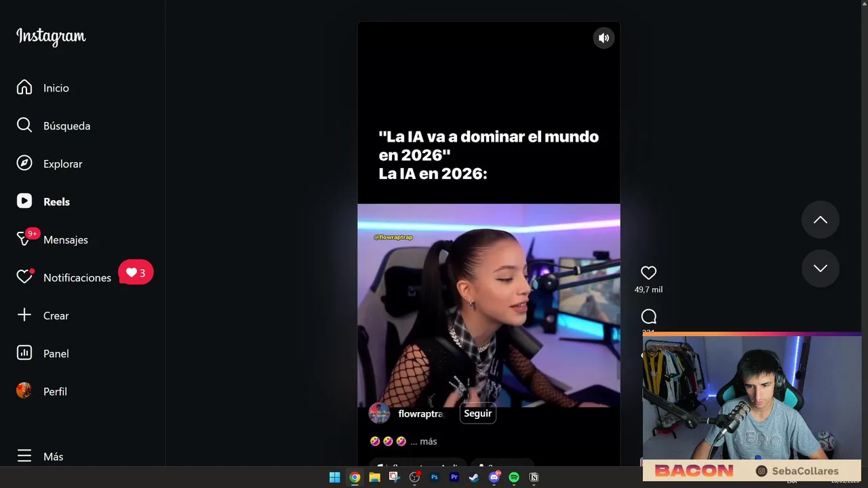Screen dimensions: 868x488
Task: Open Photoshop from the taskbar
Action: pyautogui.click(x=434, y=477)
